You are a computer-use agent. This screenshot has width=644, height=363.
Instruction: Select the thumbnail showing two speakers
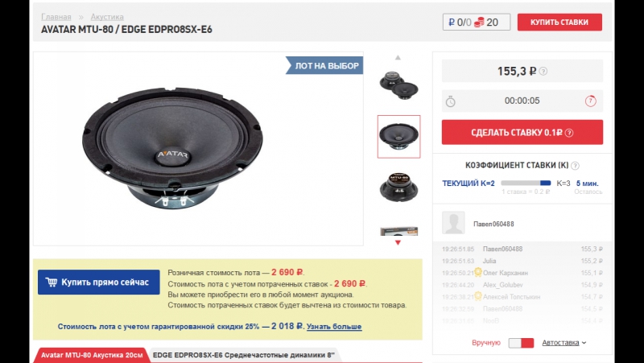[x=398, y=85]
